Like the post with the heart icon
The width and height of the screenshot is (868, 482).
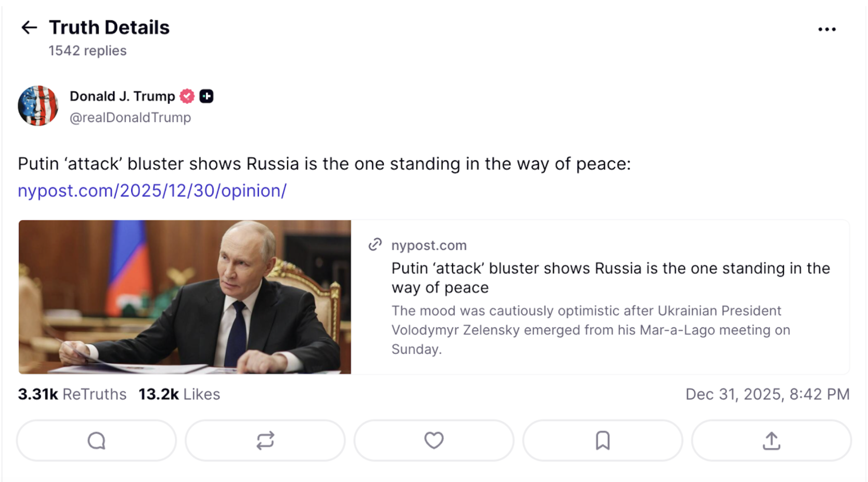[434, 441]
